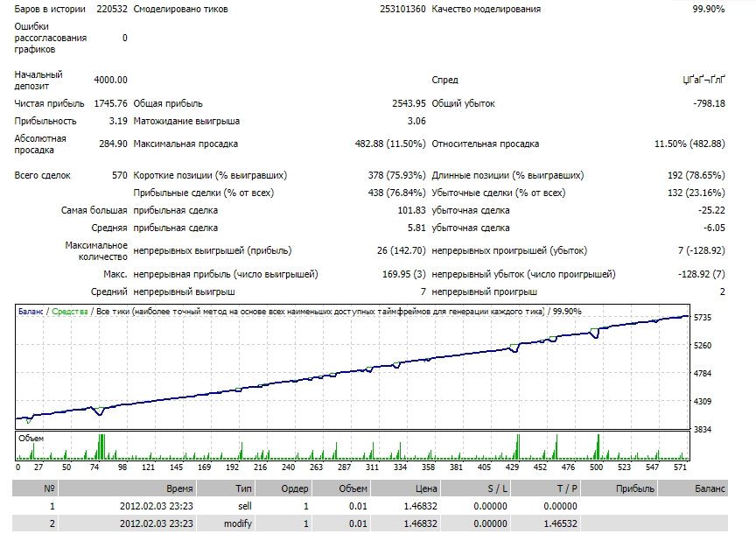Click consecutive wins value 26 (142.70)
Screen dimensions: 756x534
[x=401, y=250]
